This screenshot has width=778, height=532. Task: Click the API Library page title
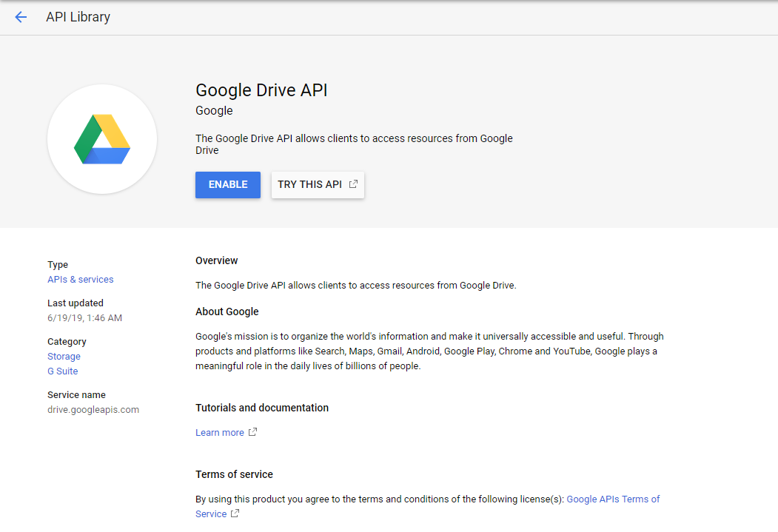pos(78,17)
